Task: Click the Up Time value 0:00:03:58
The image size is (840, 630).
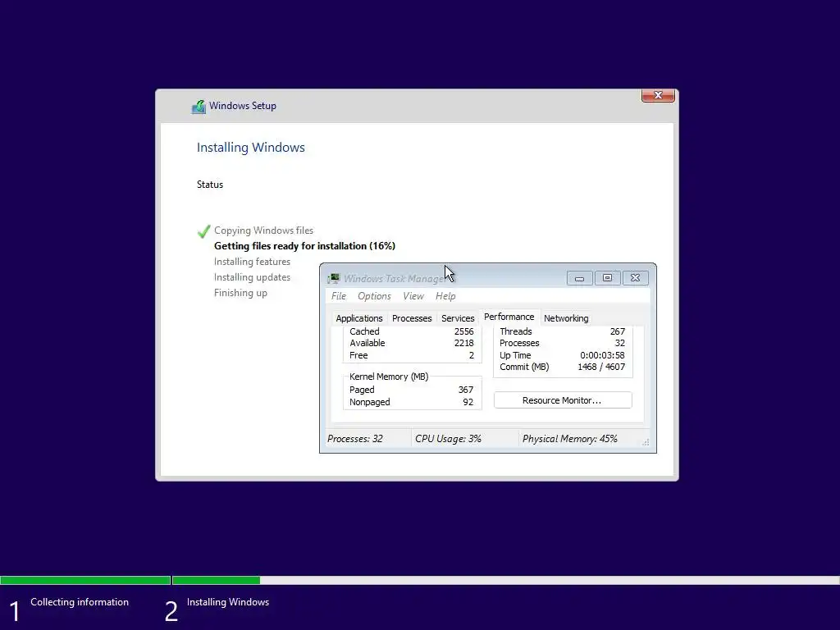Action: 602,355
